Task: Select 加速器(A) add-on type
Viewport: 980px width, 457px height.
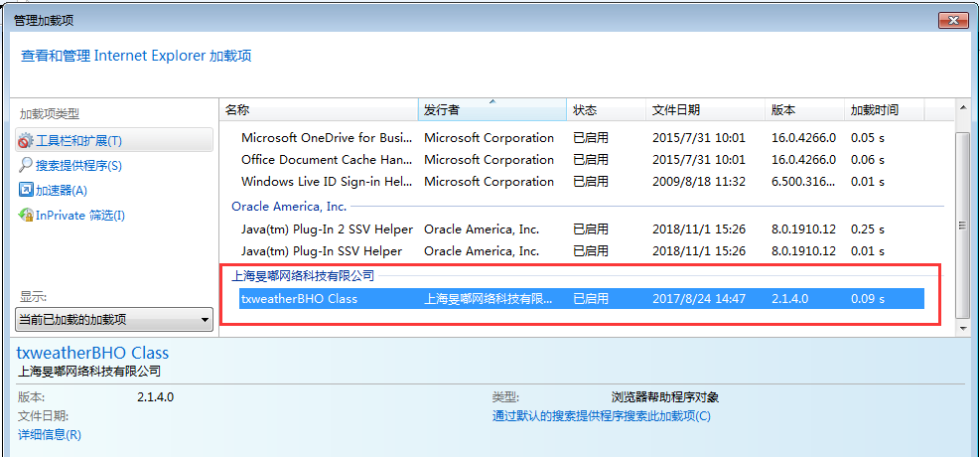Action: (62, 191)
